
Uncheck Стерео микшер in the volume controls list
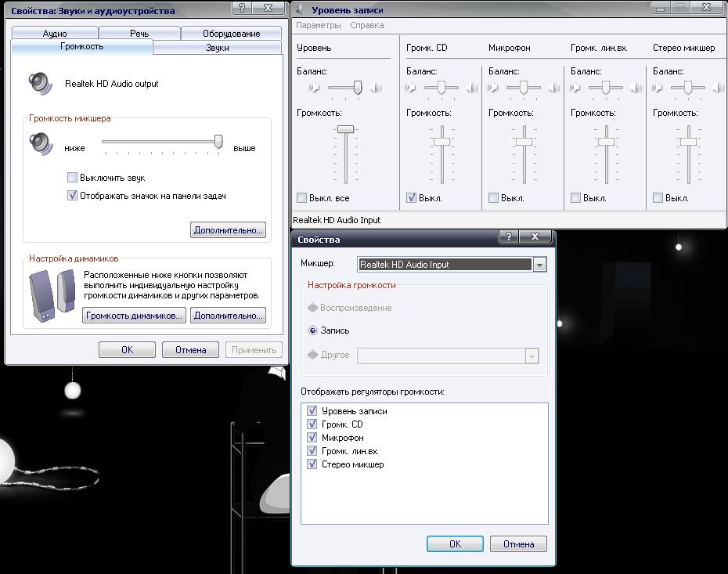click(312, 464)
